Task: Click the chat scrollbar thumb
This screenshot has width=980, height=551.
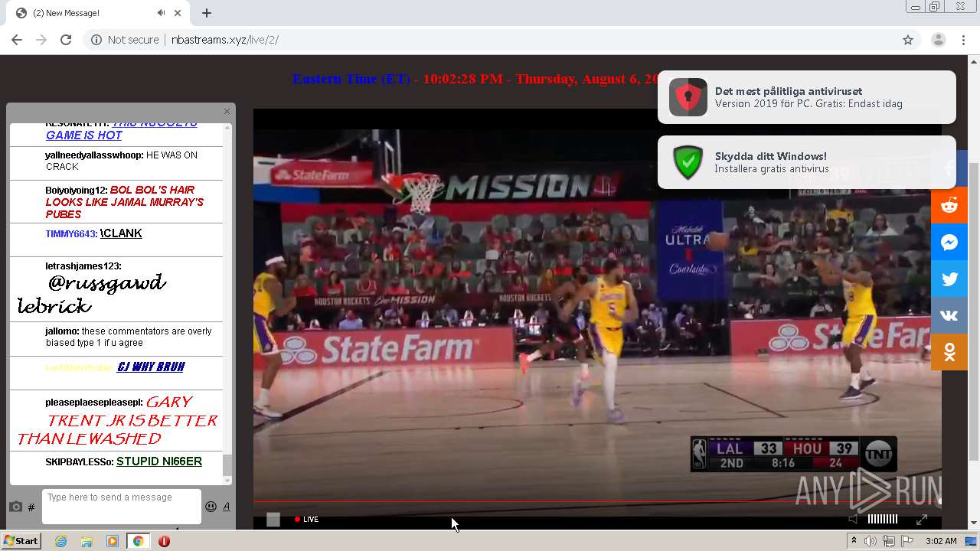Action: pos(227,464)
